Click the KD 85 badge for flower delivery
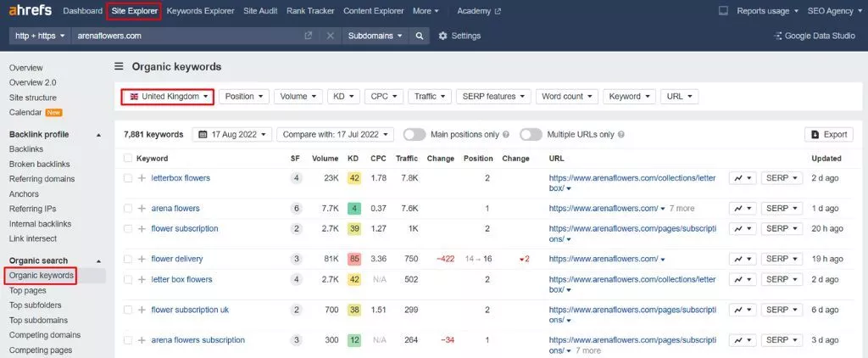Image resolution: width=868 pixels, height=358 pixels. tap(354, 259)
